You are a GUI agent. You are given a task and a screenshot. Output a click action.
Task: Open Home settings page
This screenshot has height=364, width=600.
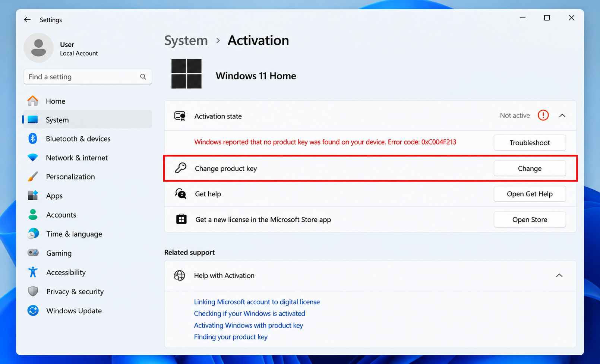tap(88, 101)
